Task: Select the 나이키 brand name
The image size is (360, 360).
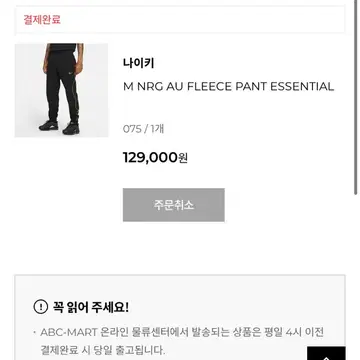Action: pyautogui.click(x=138, y=63)
